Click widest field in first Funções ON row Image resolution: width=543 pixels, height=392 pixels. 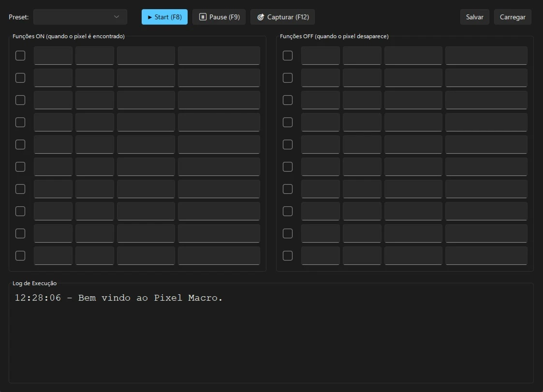tap(219, 56)
